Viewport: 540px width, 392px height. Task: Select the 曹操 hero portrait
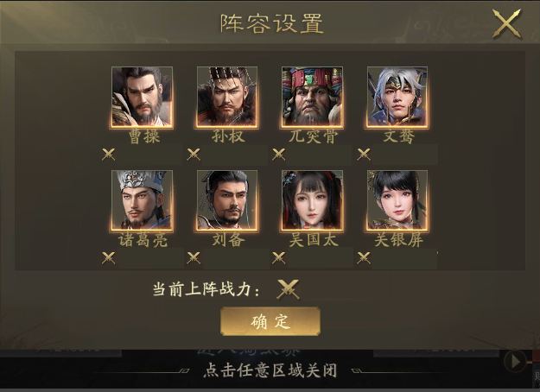click(x=142, y=97)
